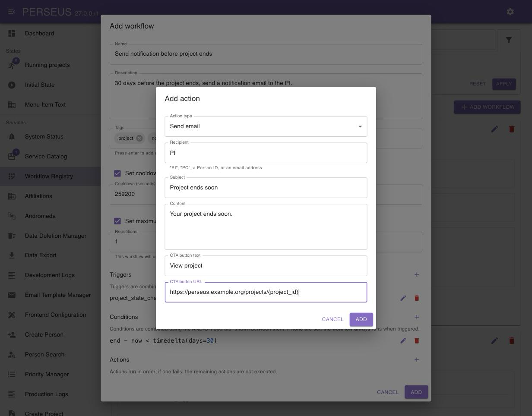Open settings gear icon
The image size is (532, 416).
tap(510, 12)
